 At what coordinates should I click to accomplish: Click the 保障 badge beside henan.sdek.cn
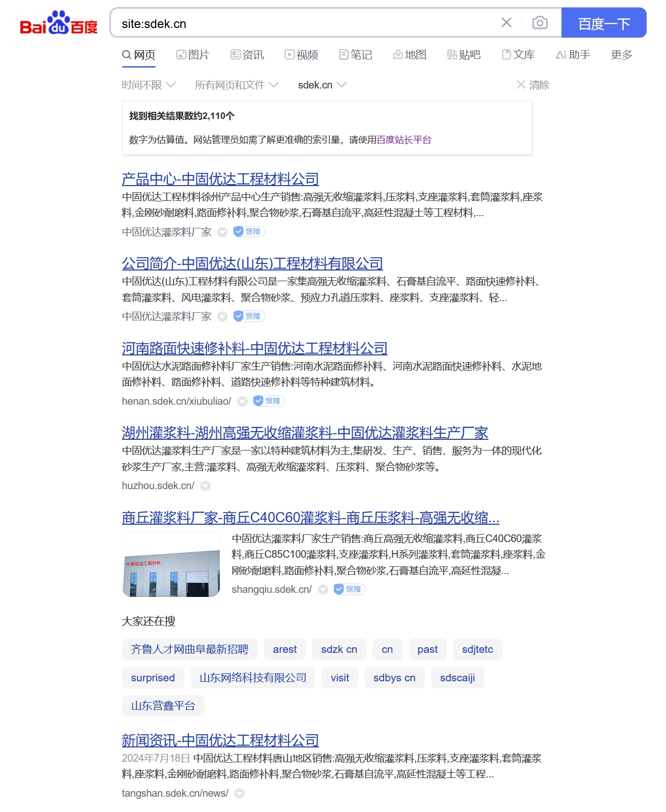point(269,401)
